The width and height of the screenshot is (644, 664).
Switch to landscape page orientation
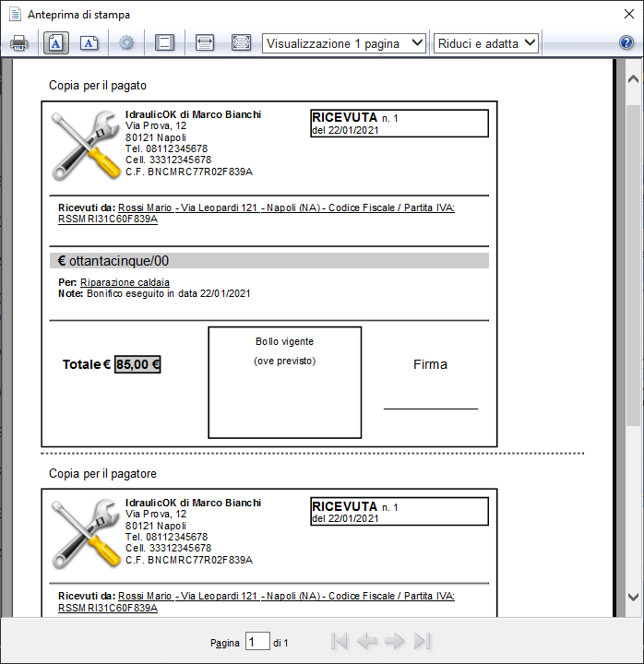[89, 42]
